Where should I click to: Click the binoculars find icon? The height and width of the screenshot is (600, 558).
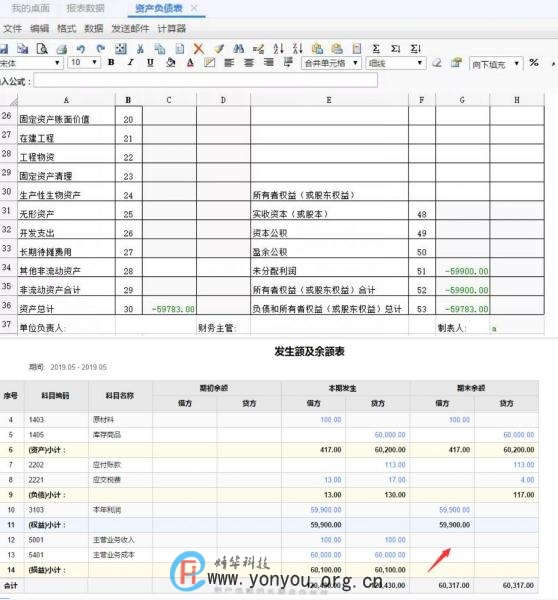[238, 49]
